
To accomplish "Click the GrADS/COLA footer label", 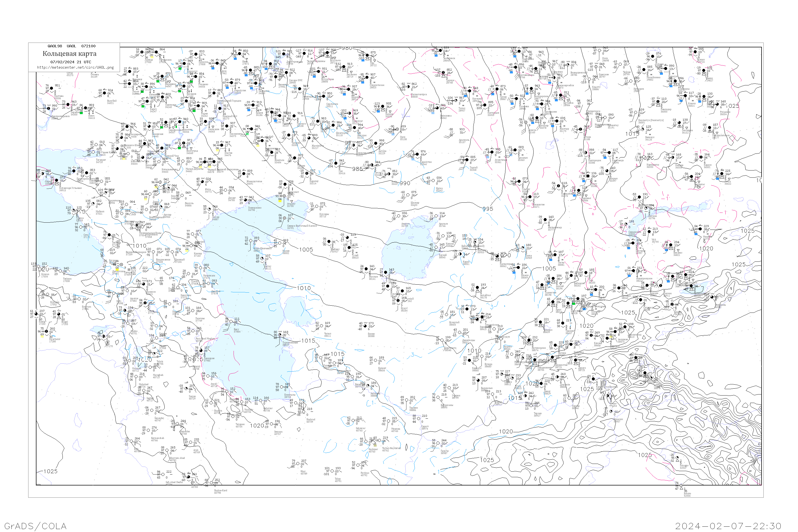I will [35, 526].
